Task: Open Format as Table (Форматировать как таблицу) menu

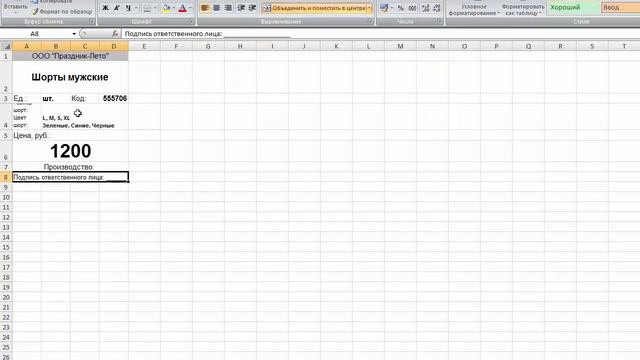Action: tap(522, 9)
